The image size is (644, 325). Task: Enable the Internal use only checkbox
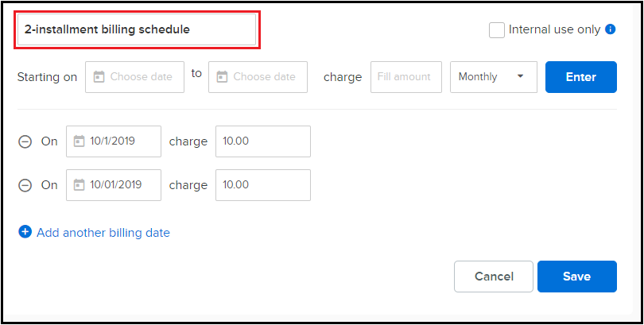(497, 30)
